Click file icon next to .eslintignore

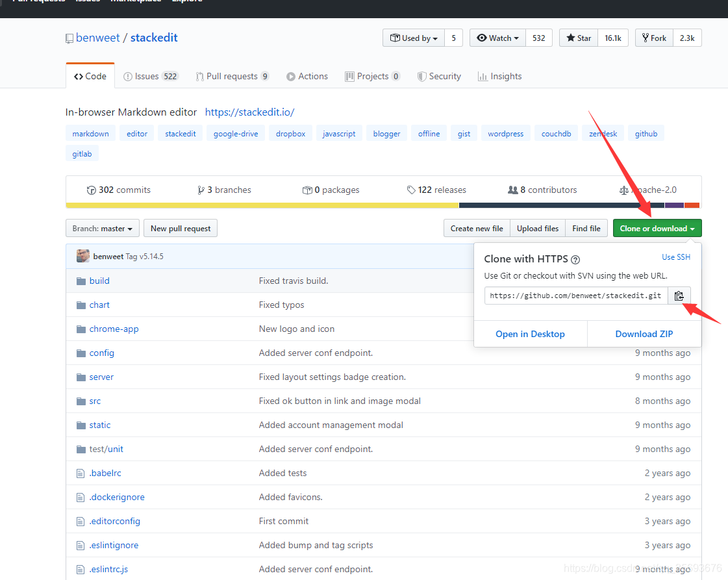(x=81, y=545)
